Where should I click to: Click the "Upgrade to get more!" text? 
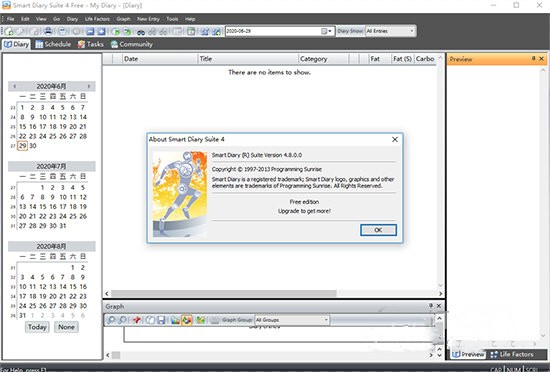pos(304,211)
